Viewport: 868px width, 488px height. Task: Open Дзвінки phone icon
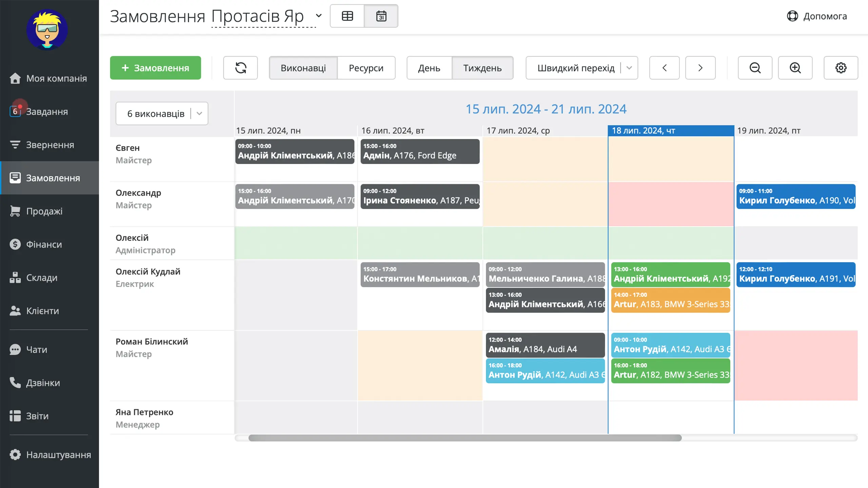(15, 383)
